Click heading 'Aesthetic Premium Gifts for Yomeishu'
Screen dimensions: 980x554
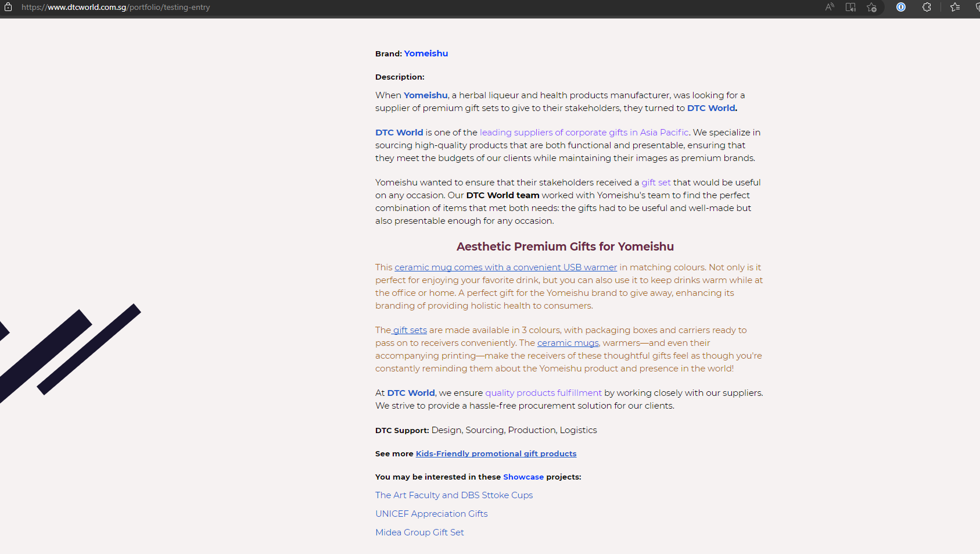coord(565,246)
